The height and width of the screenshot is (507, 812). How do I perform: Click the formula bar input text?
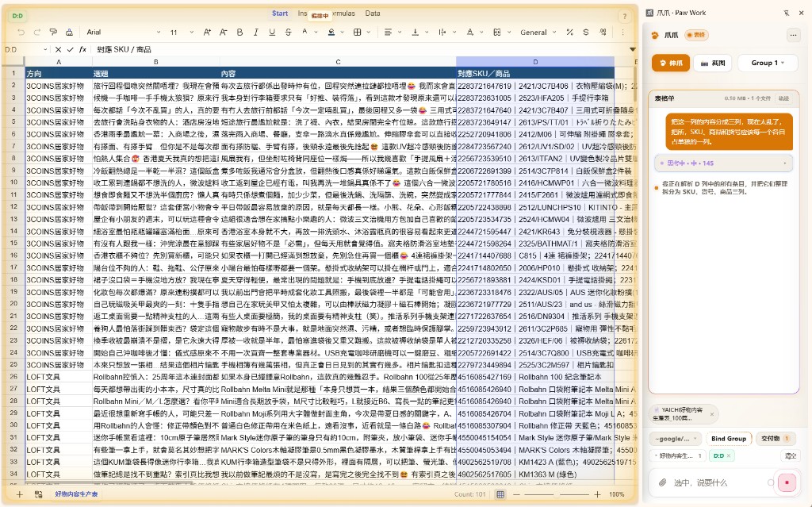(124, 49)
